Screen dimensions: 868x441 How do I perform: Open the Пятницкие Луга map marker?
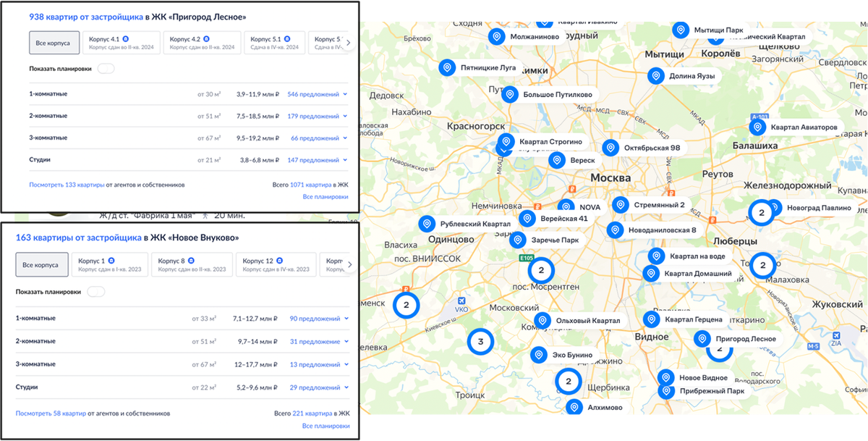tap(447, 68)
